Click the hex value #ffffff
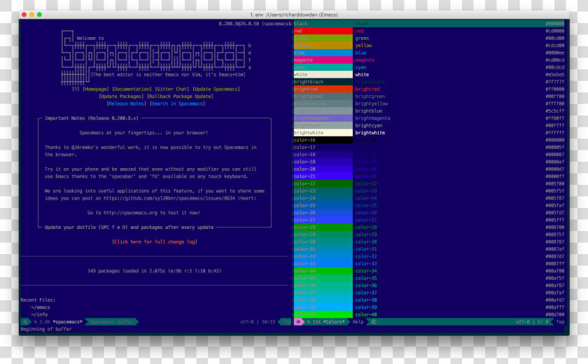 tap(554, 133)
